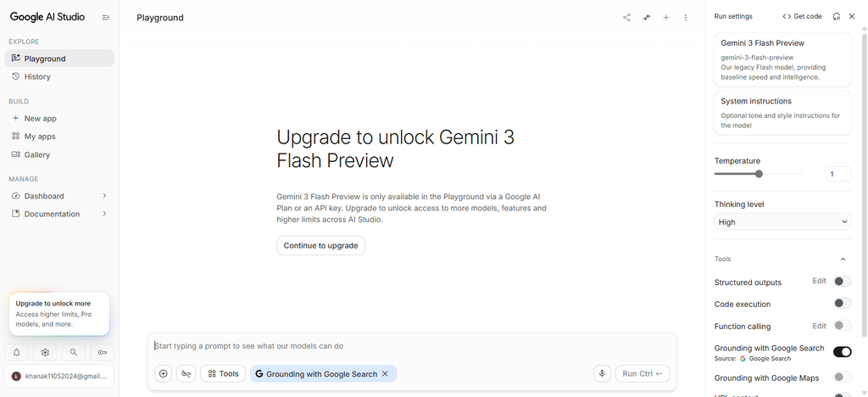
Task: Disable Grounding with Google Search toggle
Action: [x=842, y=351]
